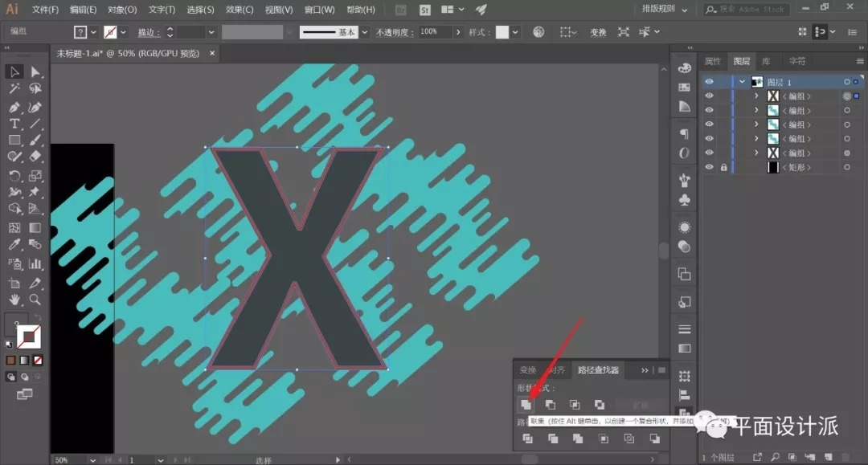Open the stroke weight dropdown next to 描边
The height and width of the screenshot is (465, 868).
pyautogui.click(x=211, y=32)
